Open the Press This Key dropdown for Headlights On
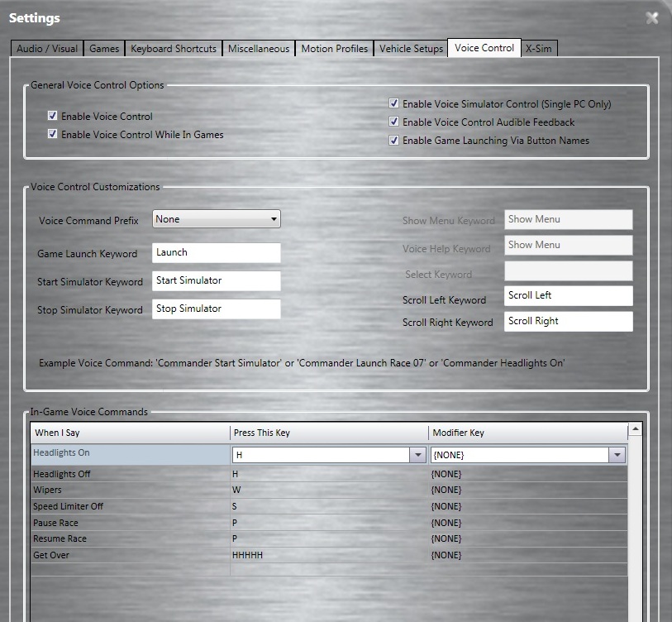The height and width of the screenshot is (622, 672). pos(417,454)
